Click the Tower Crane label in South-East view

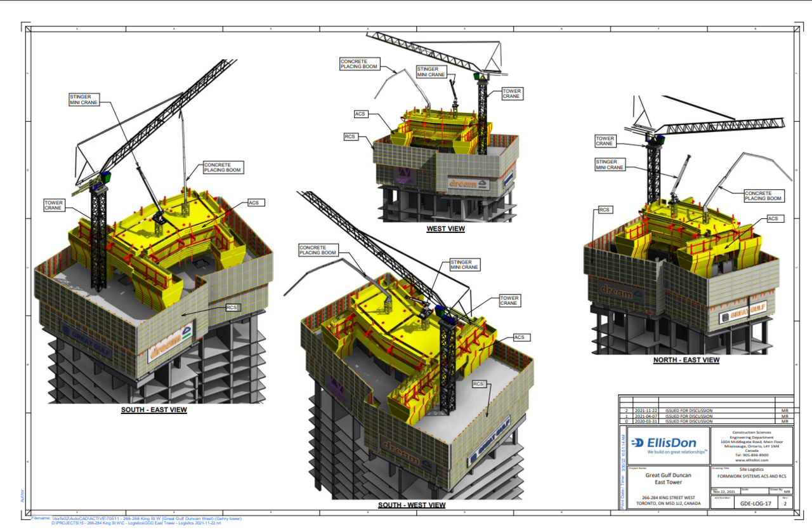point(54,205)
